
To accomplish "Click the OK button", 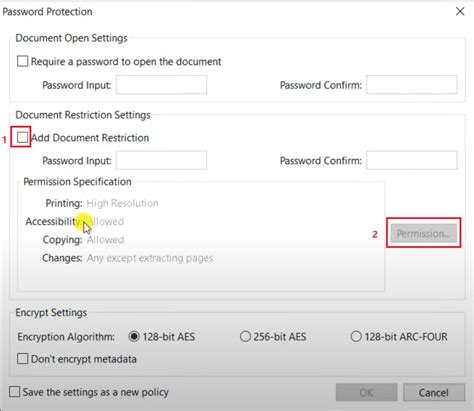I will (366, 392).
